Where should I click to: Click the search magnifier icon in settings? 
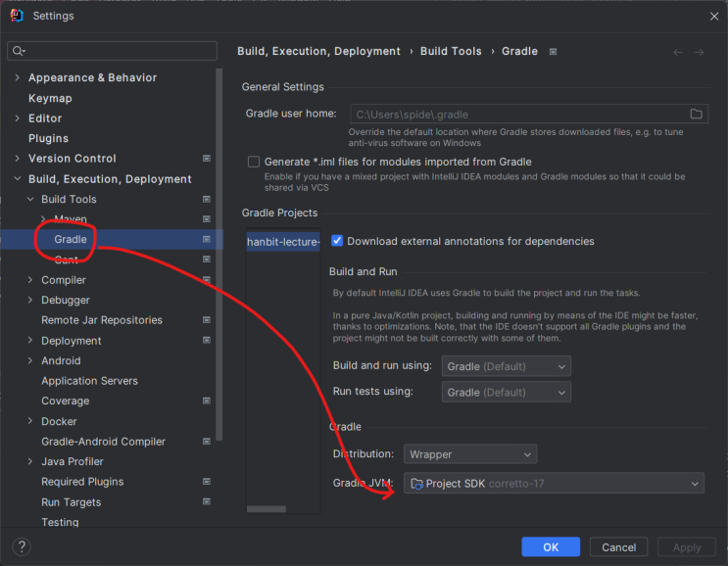(18, 51)
